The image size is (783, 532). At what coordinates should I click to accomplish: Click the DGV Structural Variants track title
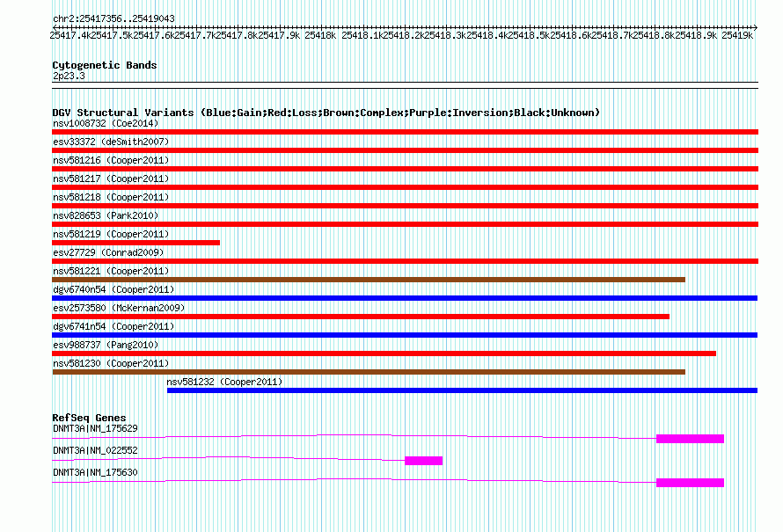pos(326,113)
